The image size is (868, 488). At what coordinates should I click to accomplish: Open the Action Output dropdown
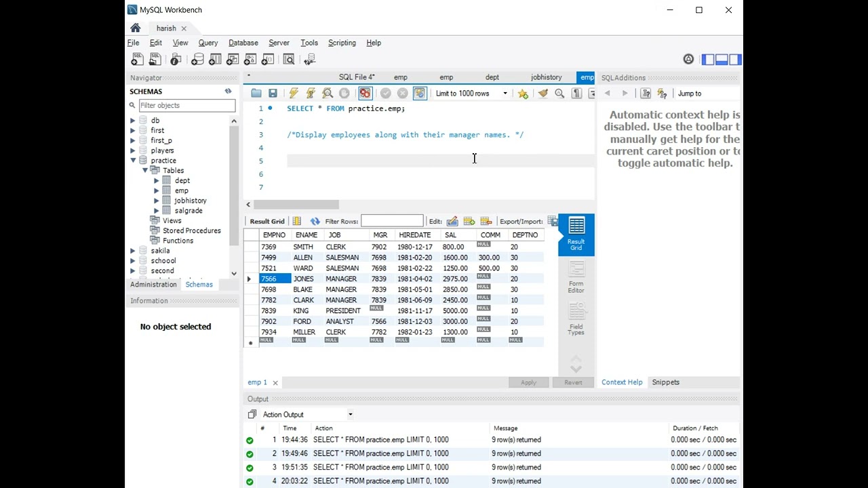(x=350, y=415)
